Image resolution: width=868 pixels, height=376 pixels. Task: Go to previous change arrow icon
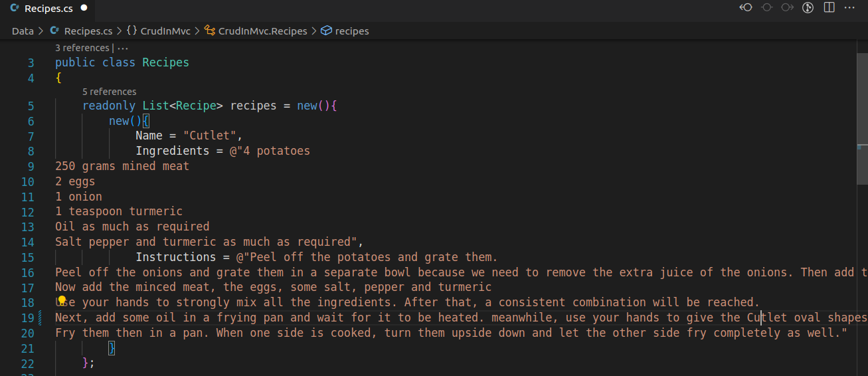pos(746,8)
